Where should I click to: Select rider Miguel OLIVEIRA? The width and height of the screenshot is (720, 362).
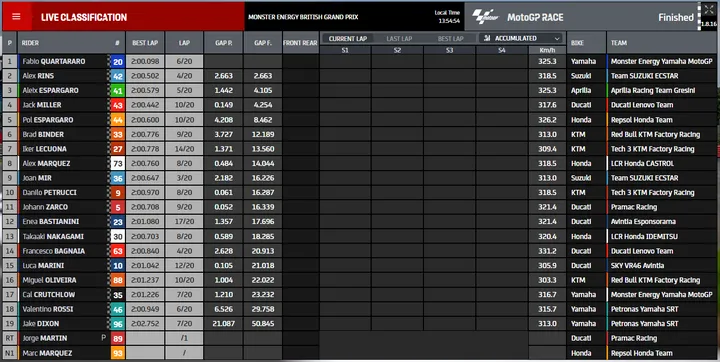click(x=49, y=280)
